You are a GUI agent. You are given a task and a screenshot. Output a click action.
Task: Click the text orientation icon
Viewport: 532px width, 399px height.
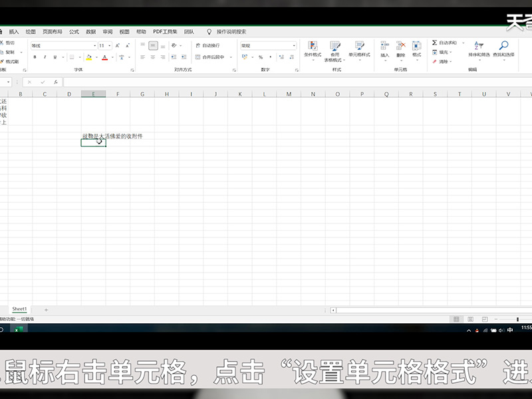tap(174, 45)
